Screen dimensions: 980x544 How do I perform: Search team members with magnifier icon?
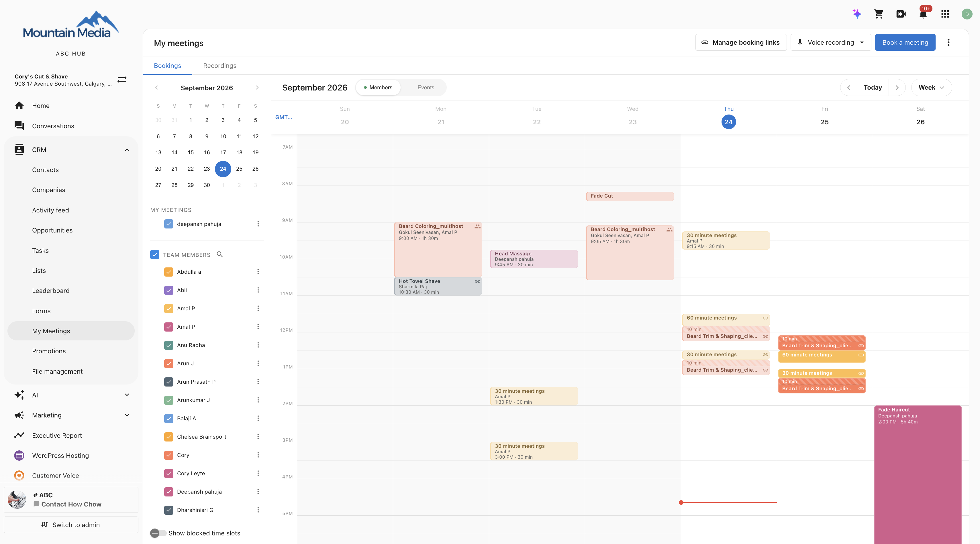[219, 254]
